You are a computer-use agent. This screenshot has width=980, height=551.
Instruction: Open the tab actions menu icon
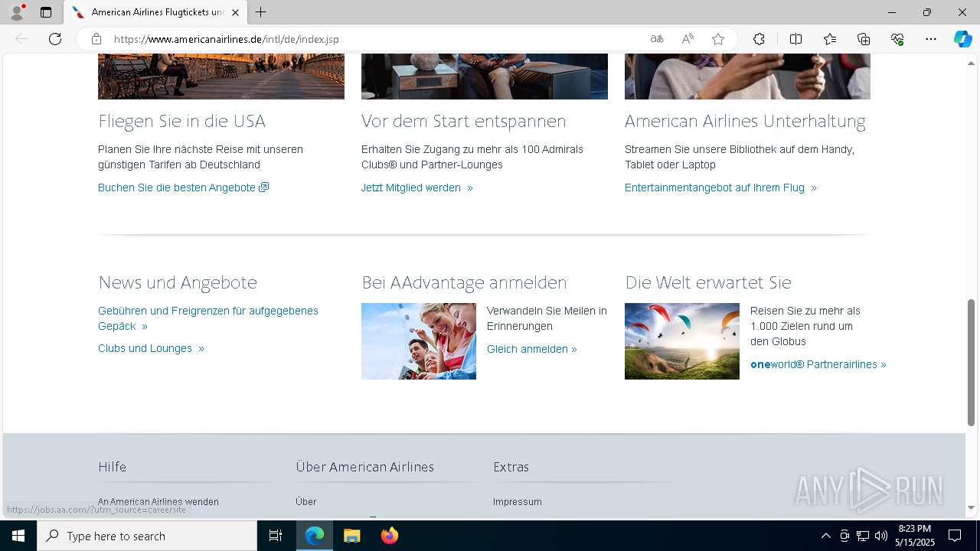[46, 12]
